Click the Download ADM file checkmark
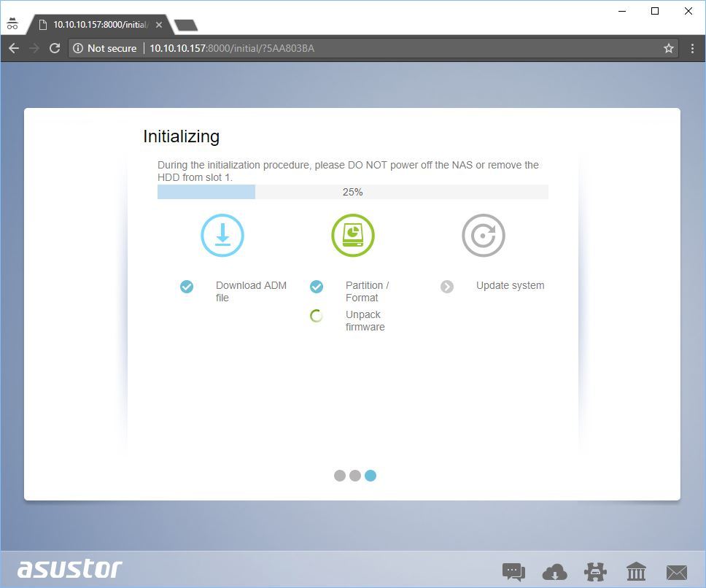 tap(187, 287)
